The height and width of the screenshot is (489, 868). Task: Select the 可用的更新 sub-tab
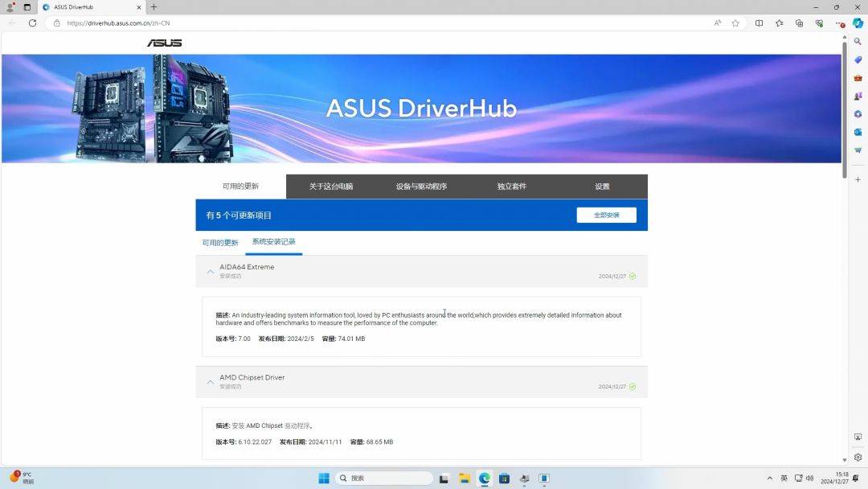click(219, 243)
